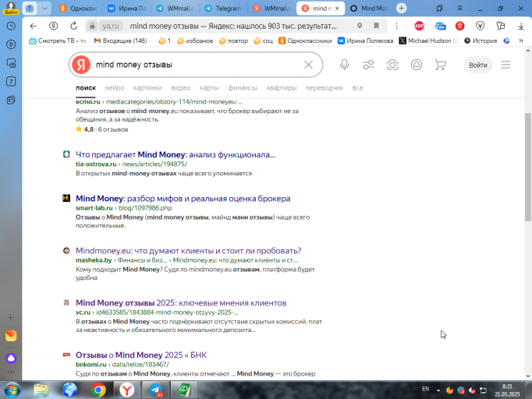Image resolution: width=532 pixels, height=399 pixels.
Task: Open History clock icon in the sidebar
Action: click(x=11, y=26)
